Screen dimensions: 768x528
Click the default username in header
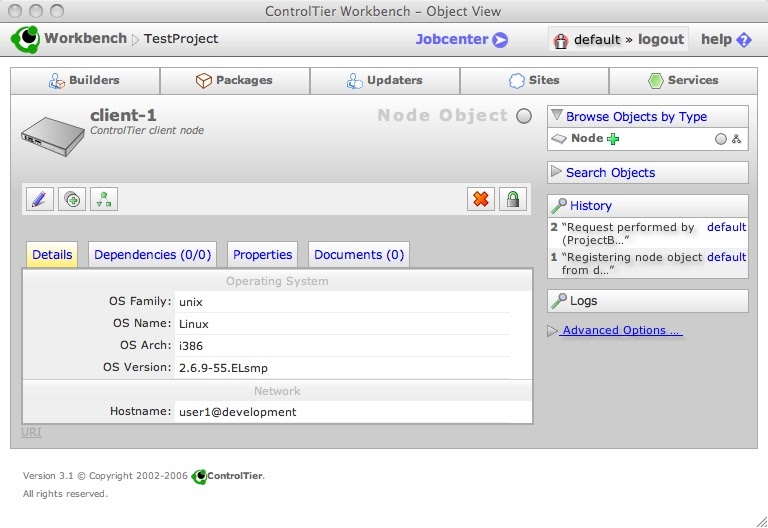(597, 39)
